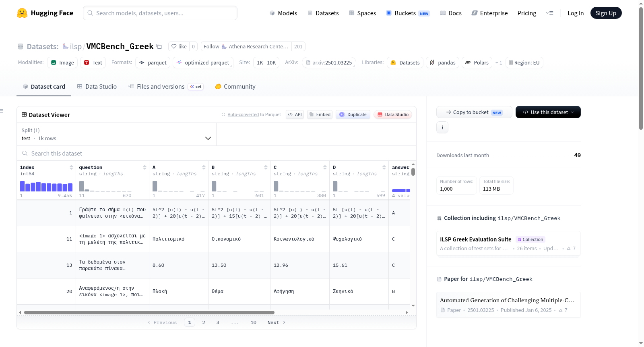Copy dataset name with the copy icon
This screenshot has width=644, height=347.
(x=159, y=46)
